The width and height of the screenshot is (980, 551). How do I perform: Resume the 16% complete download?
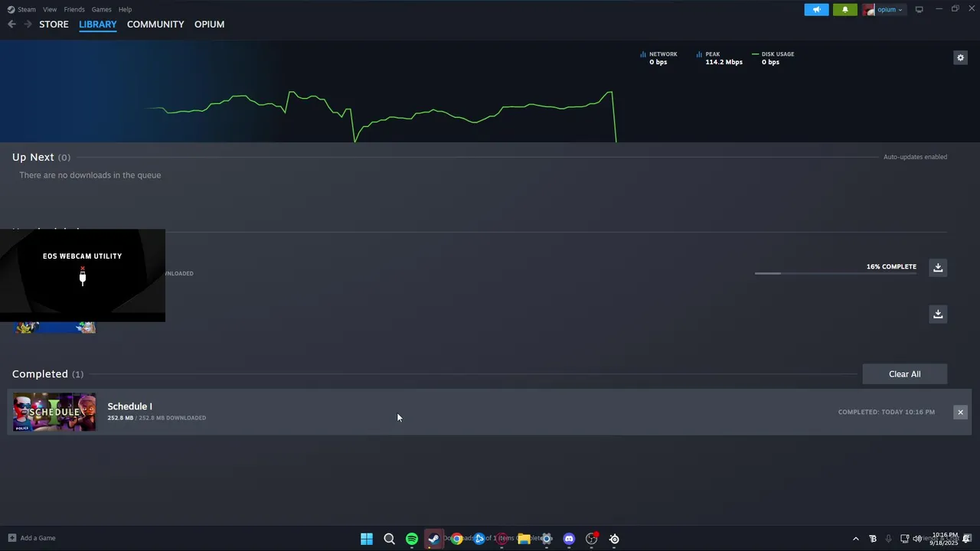pyautogui.click(x=938, y=267)
